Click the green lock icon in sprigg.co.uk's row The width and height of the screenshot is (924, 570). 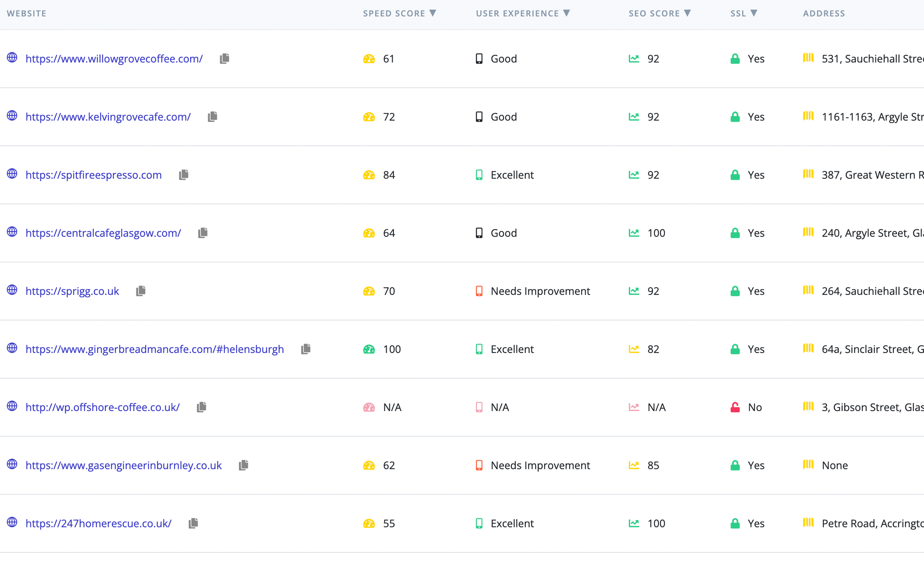click(735, 291)
